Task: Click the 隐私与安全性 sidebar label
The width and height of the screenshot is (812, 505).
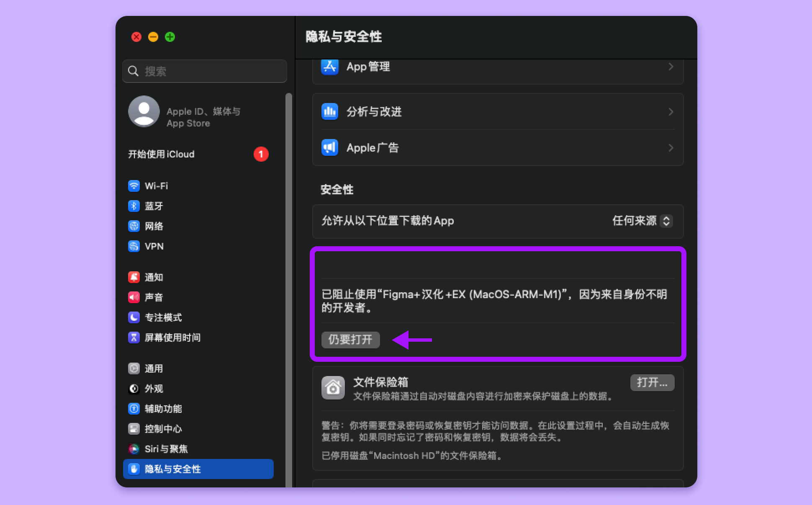Action: (173, 469)
